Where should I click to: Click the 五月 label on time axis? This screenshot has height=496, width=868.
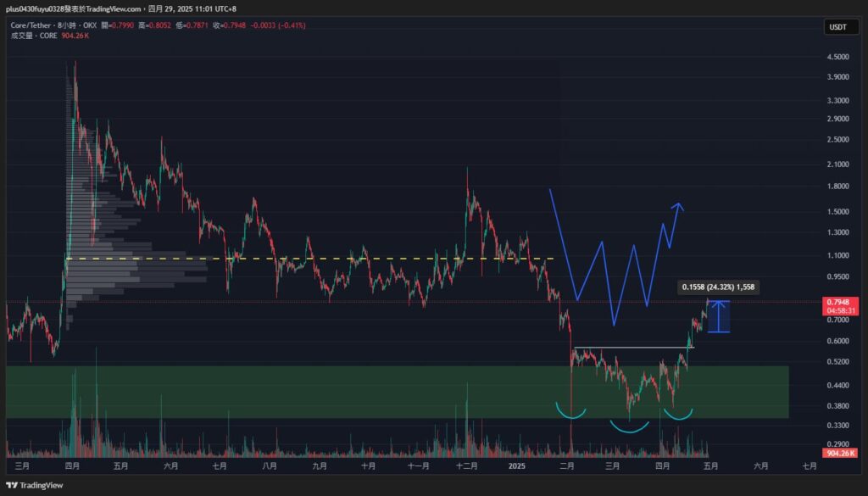click(x=710, y=465)
